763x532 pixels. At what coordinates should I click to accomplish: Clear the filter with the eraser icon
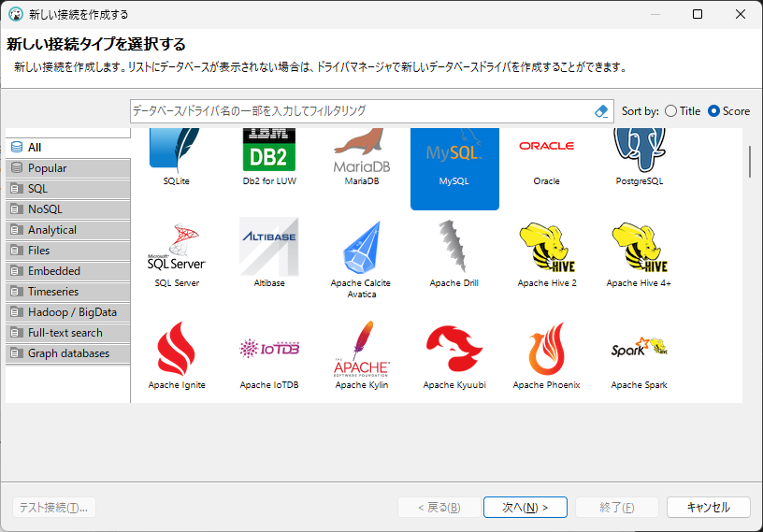[601, 111]
